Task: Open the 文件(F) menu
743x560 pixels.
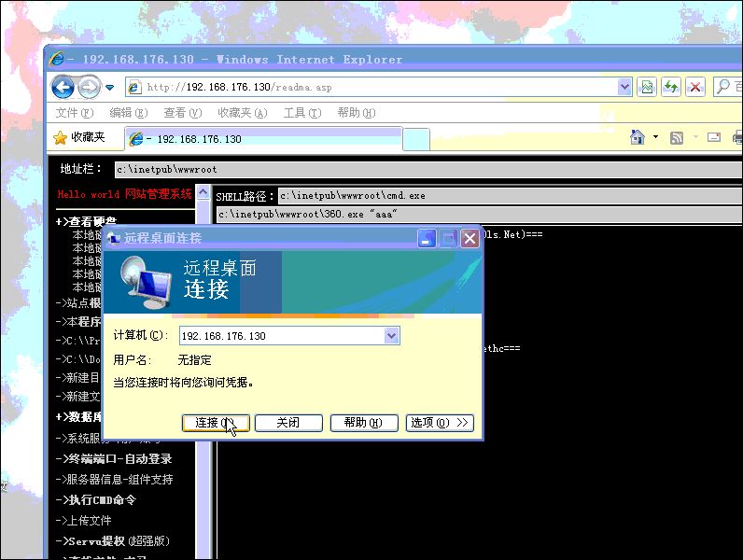Action: 75,113
